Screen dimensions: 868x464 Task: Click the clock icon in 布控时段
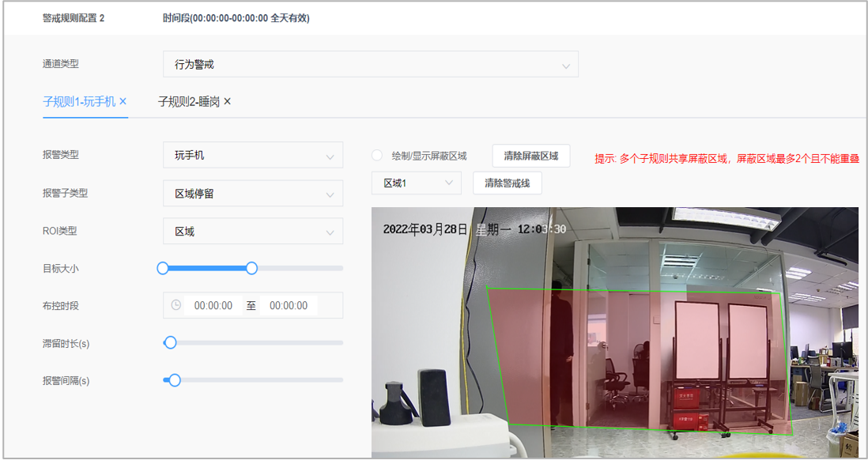(x=176, y=305)
